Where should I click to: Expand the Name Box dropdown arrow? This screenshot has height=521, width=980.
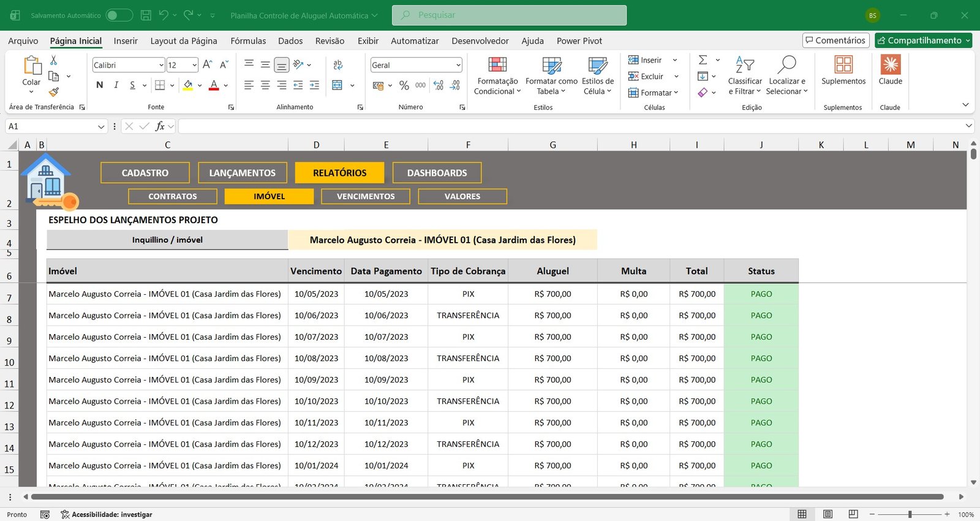click(102, 126)
